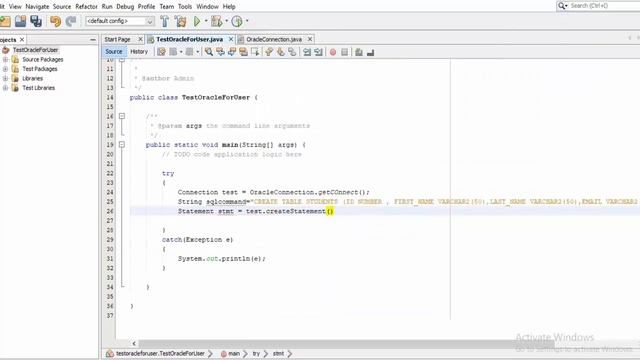640x360 pixels.
Task: Build the project with hammer icon
Action: (x=164, y=21)
